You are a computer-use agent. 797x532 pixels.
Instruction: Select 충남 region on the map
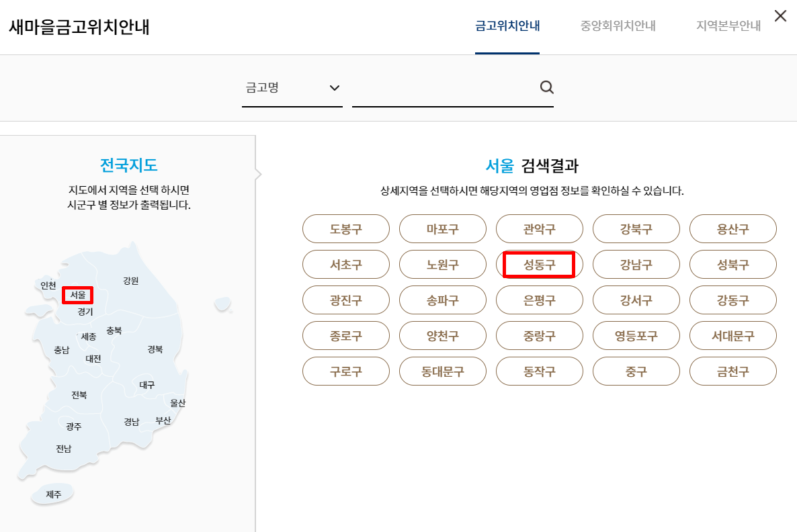click(x=62, y=349)
